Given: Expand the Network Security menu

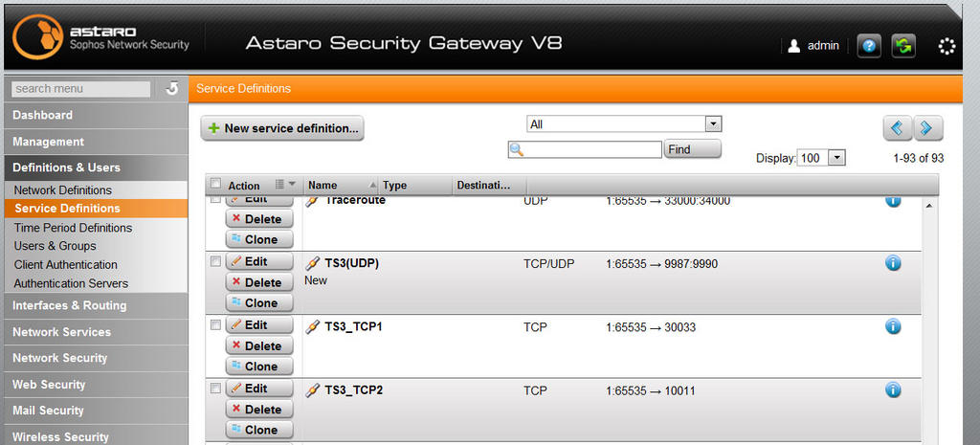Looking at the screenshot, I should point(59,358).
